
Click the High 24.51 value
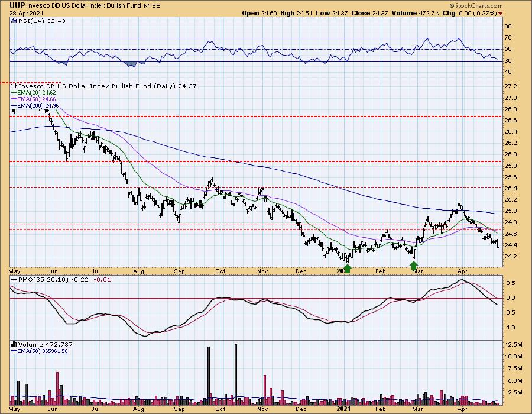pos(297,13)
